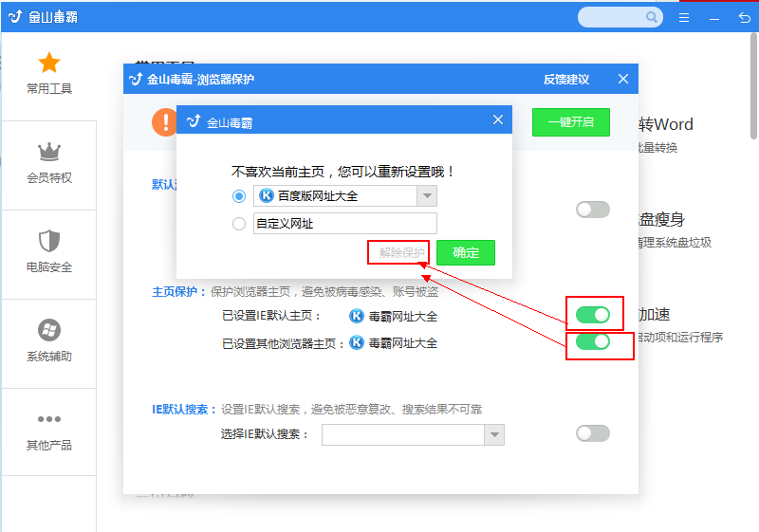The height and width of the screenshot is (532, 759).
Task: Toggle the 默认浏览器 protection switch
Action: [592, 210]
